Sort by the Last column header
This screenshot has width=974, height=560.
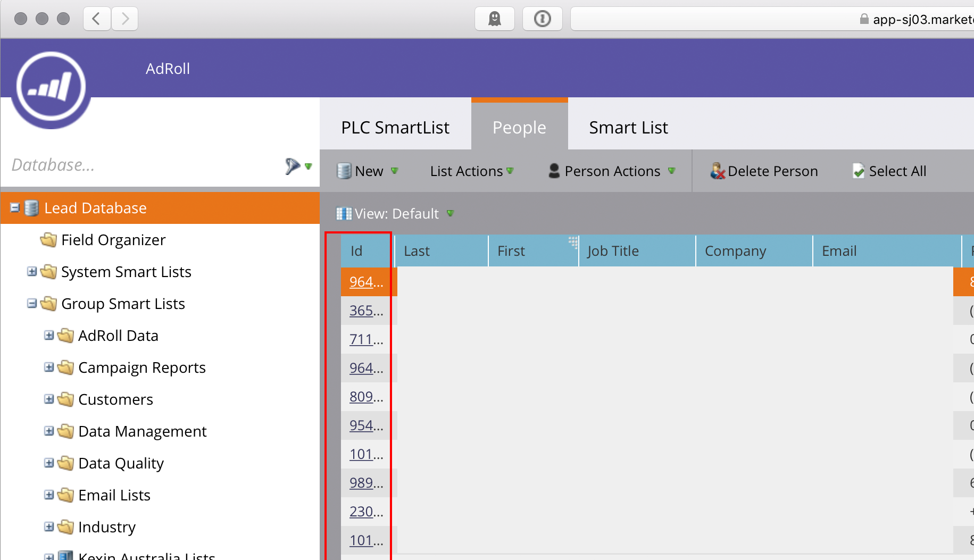tap(442, 251)
